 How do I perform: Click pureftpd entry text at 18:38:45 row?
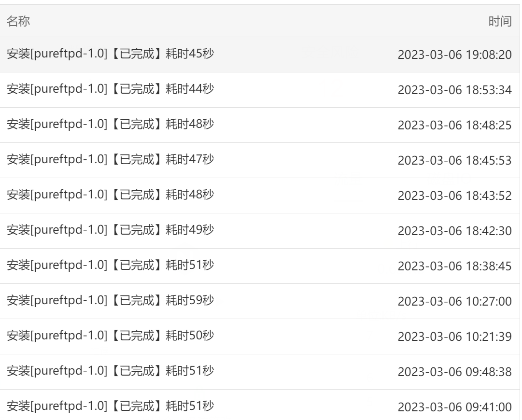pos(110,265)
